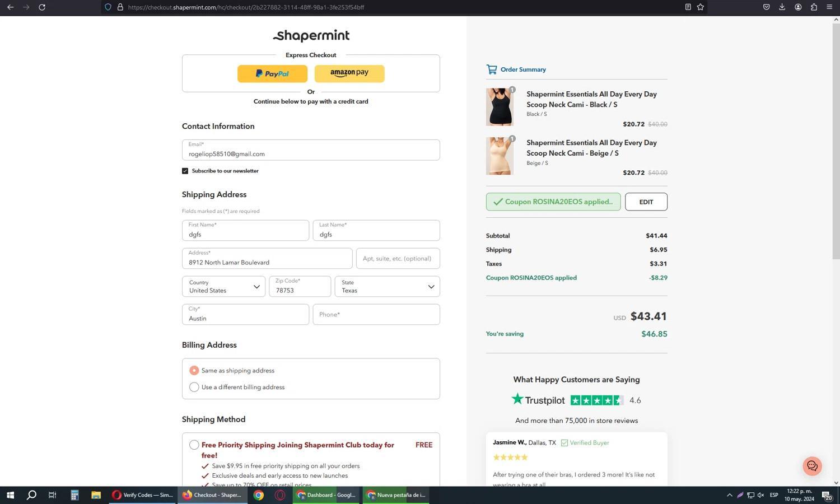
Task: Open the browser downloads icon
Action: pos(782,7)
